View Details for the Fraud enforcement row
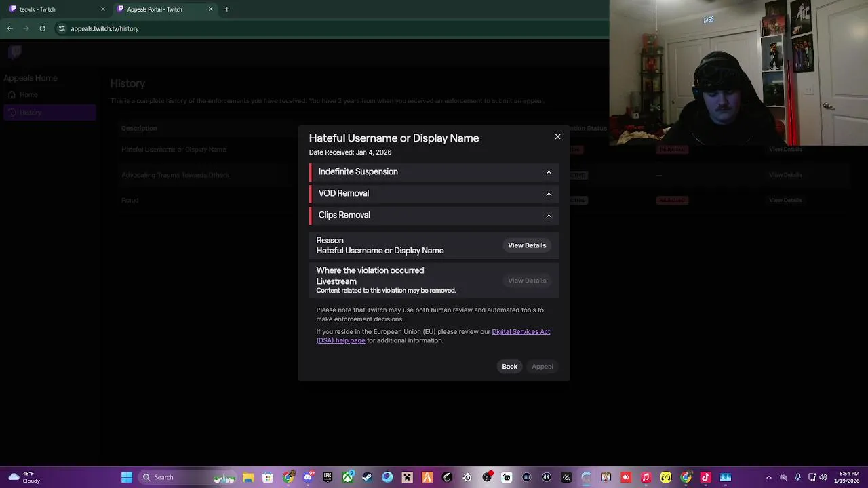 [x=785, y=200]
